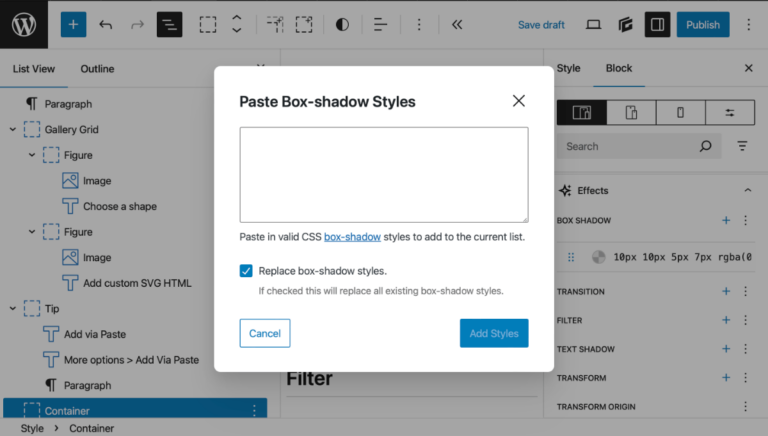
Task: Open the filter controls icon
Action: click(743, 146)
